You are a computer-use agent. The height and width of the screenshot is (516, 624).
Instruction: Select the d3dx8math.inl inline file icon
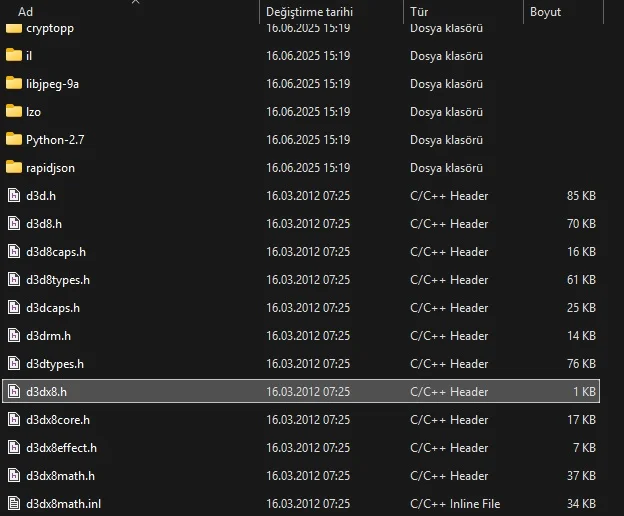click(14, 504)
